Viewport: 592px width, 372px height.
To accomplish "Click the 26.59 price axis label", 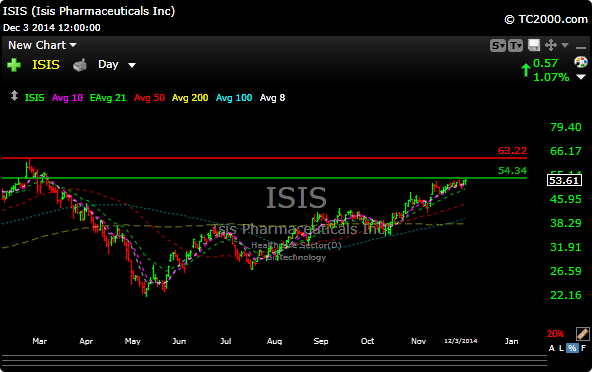I will tap(566, 271).
